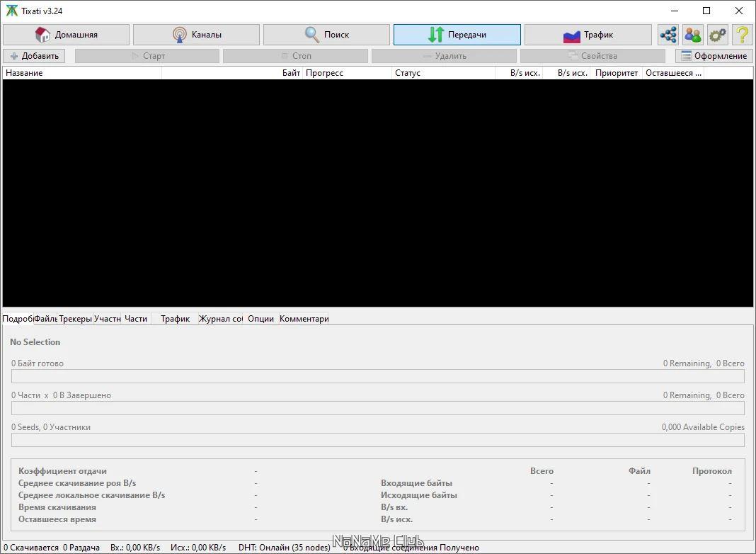Click the No Selection label
Viewport: 756px width, 554px height.
(x=35, y=341)
